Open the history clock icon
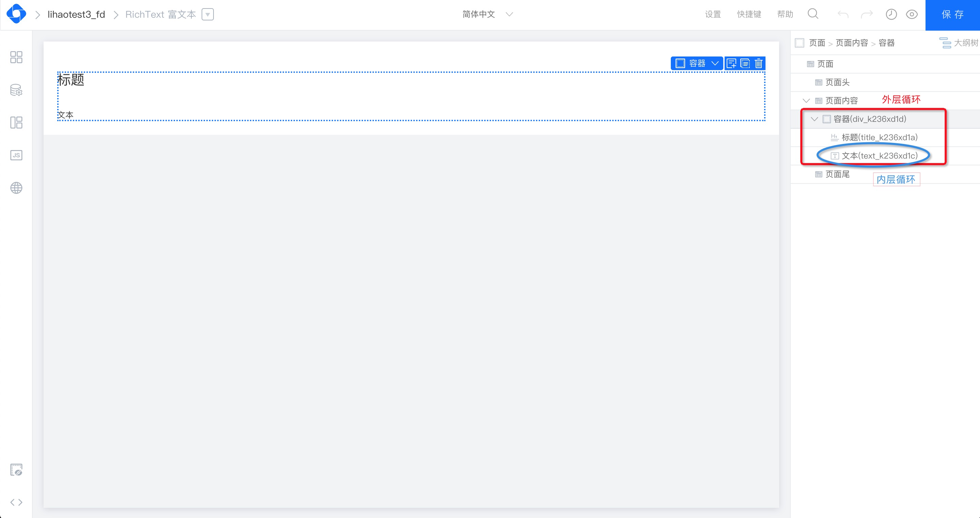This screenshot has height=518, width=980. pos(891,14)
